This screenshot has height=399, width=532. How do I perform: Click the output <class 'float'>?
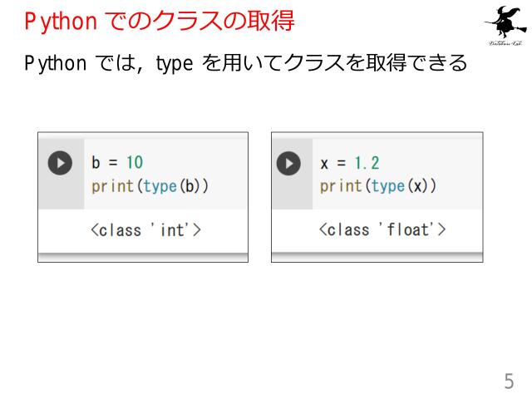382,229
